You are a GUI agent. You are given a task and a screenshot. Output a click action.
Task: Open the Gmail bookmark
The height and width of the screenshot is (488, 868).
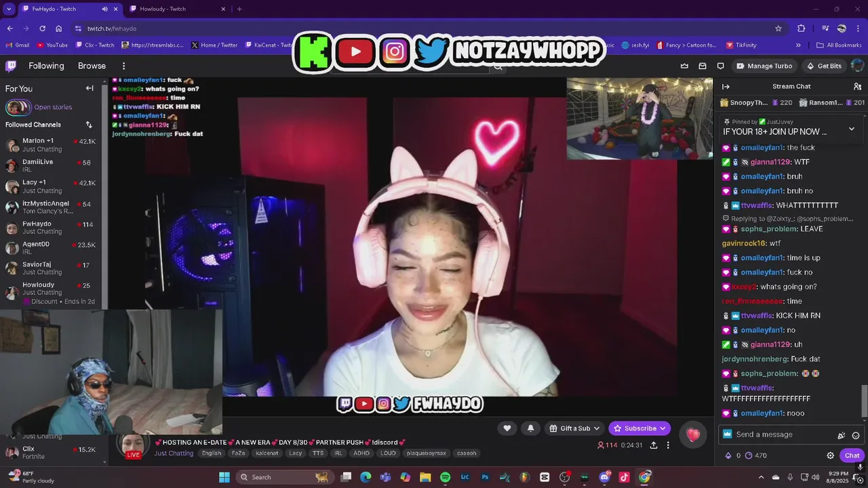(x=18, y=45)
